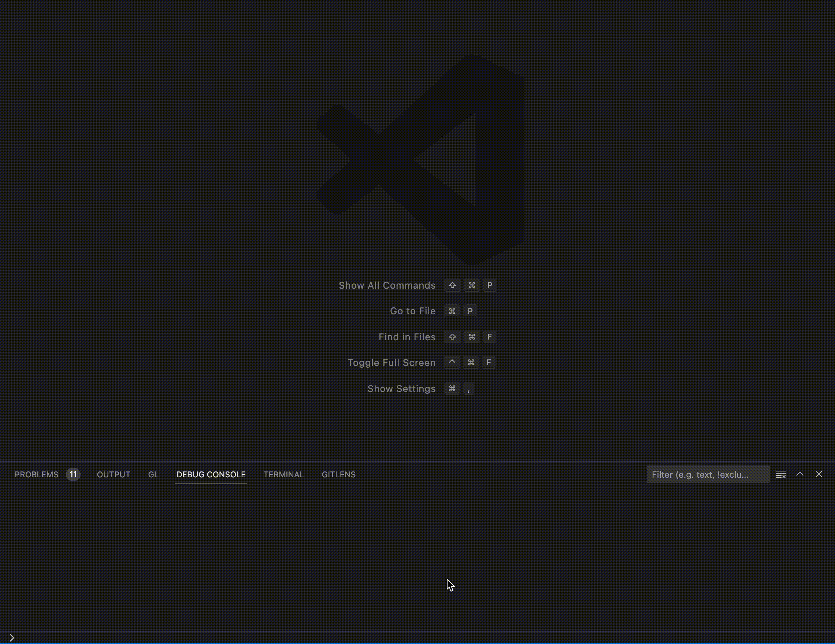The width and height of the screenshot is (835, 644).
Task: Switch to the Terminal tab
Action: [x=283, y=474]
